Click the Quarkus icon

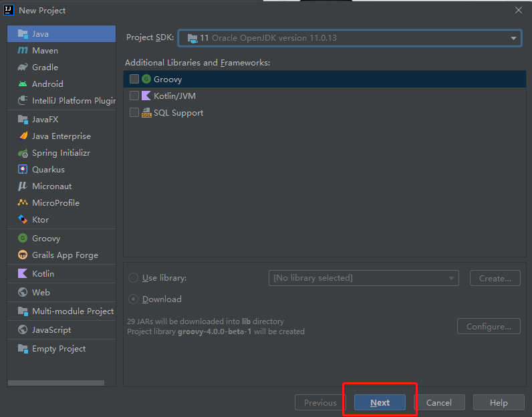23,169
